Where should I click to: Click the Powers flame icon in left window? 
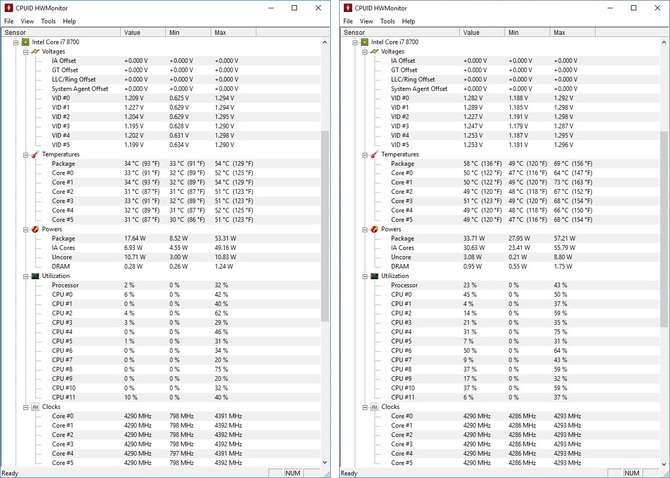[35, 229]
